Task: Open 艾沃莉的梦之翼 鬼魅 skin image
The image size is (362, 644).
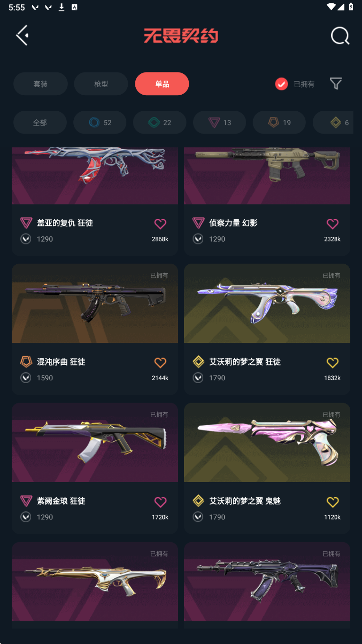Action: 267,443
